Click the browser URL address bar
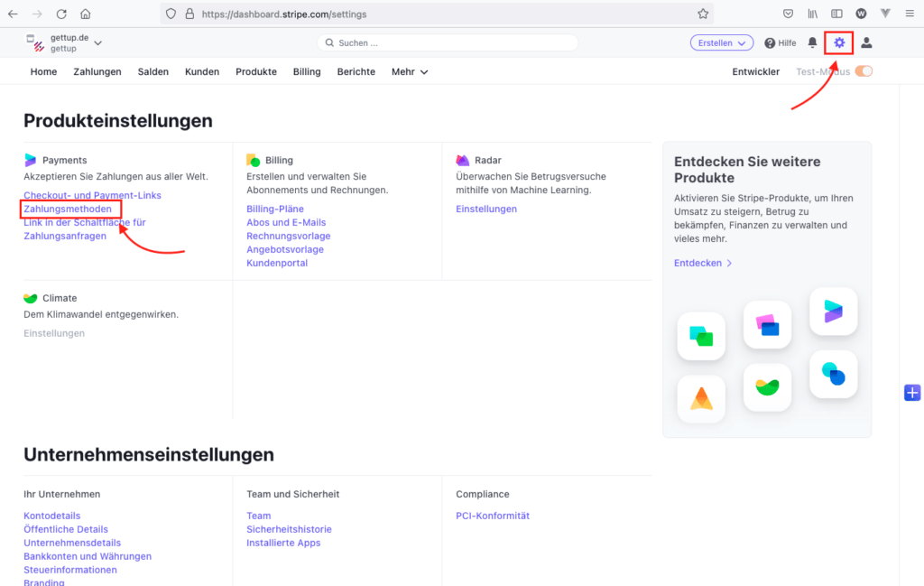The height and width of the screenshot is (586, 924). point(436,14)
